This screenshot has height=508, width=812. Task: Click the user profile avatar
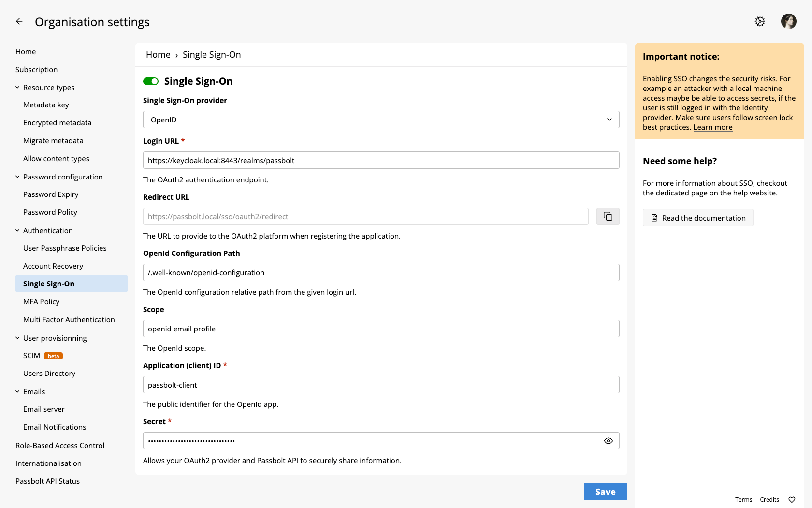(x=788, y=21)
